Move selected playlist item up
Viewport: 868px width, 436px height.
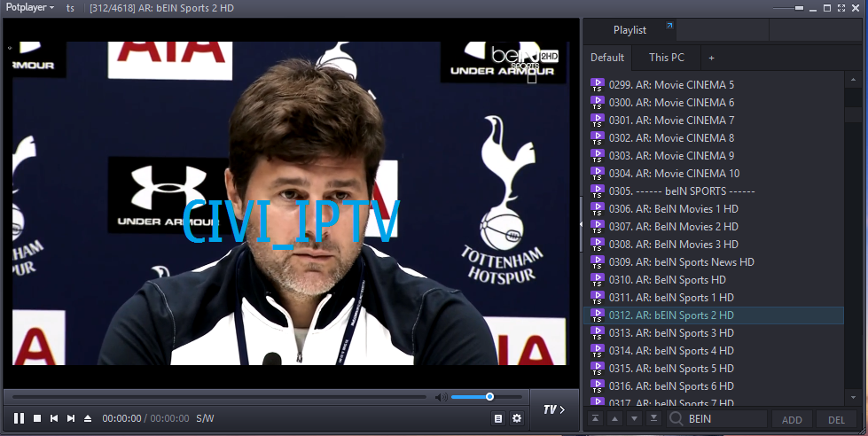tap(614, 419)
